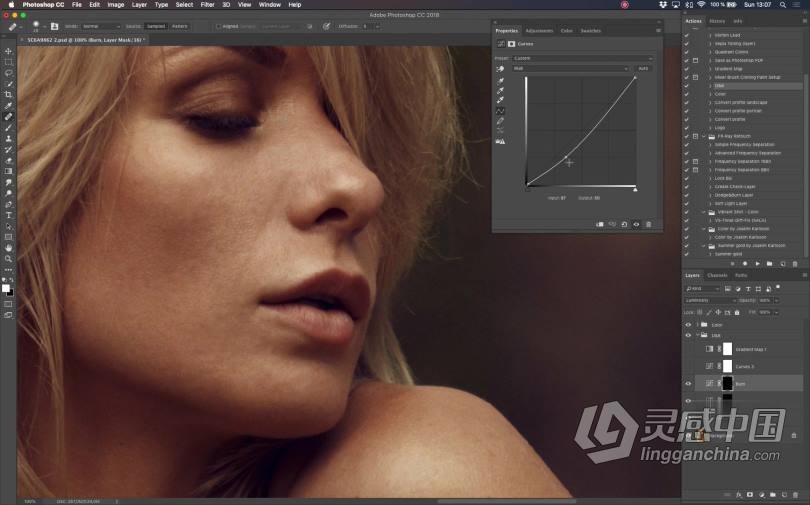Open the Filter menu

pos(207,5)
